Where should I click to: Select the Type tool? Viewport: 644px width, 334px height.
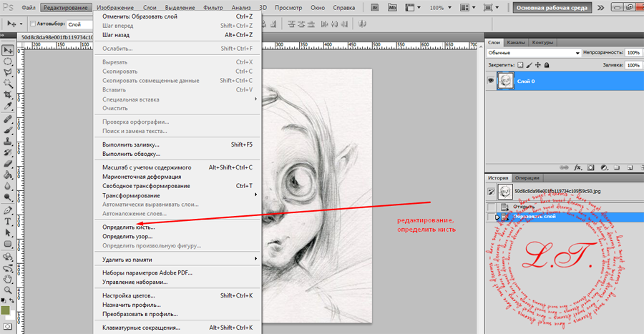(8, 222)
